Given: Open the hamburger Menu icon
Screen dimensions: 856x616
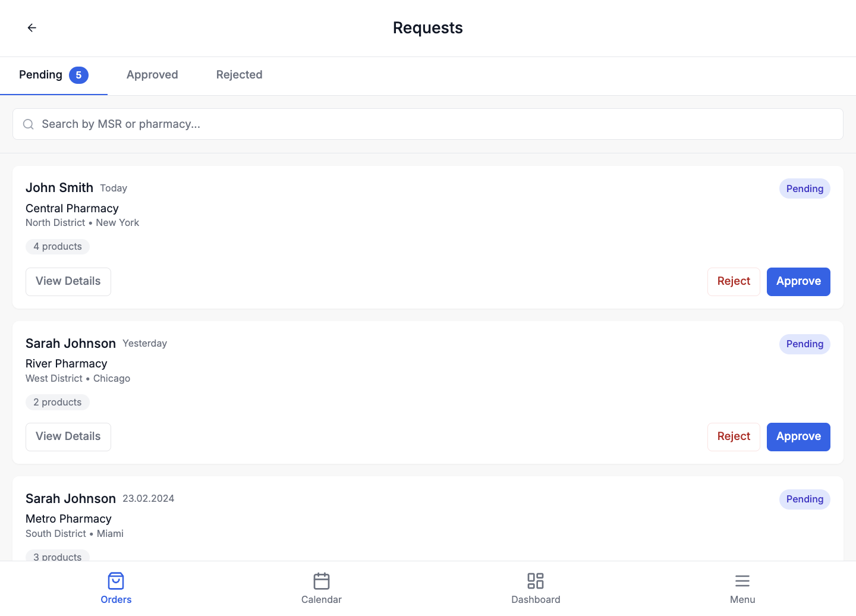Looking at the screenshot, I should point(742,580).
